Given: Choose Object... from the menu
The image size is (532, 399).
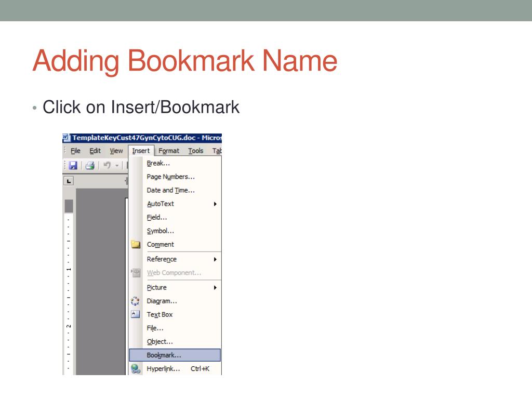Looking at the screenshot, I should 175,342.
